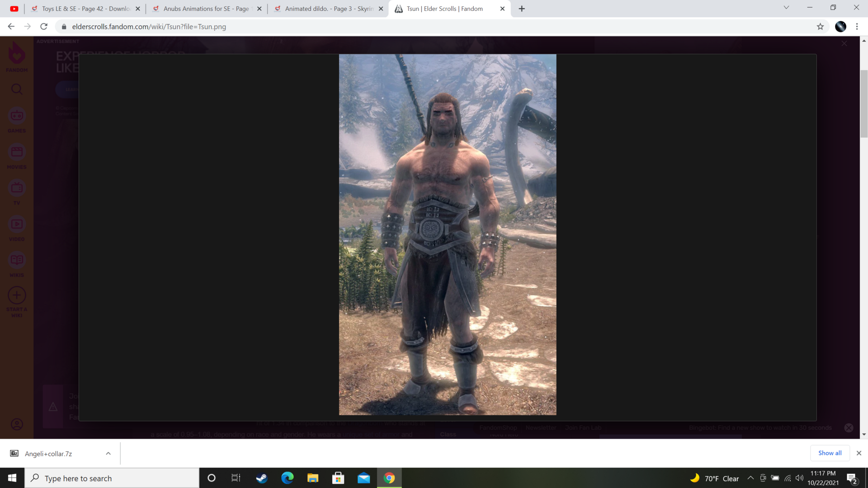Open notification action center icon
This screenshot has width=868, height=488.
(852, 478)
